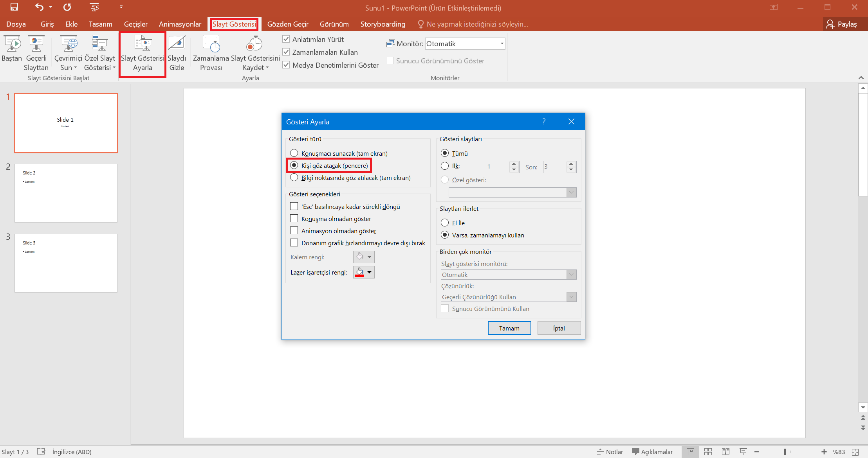Start Slide Show view from status bar

click(743, 452)
